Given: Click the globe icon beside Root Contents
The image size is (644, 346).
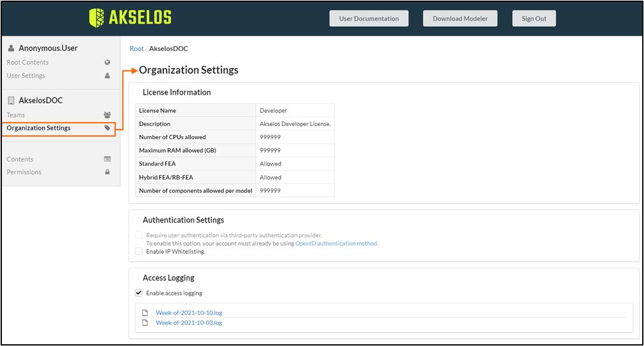Looking at the screenshot, I should 107,62.
